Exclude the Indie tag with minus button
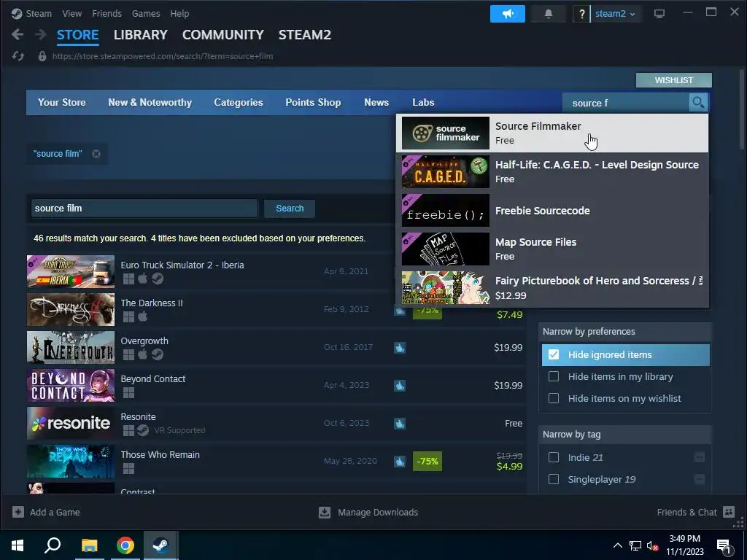This screenshot has width=747, height=560. tap(700, 458)
